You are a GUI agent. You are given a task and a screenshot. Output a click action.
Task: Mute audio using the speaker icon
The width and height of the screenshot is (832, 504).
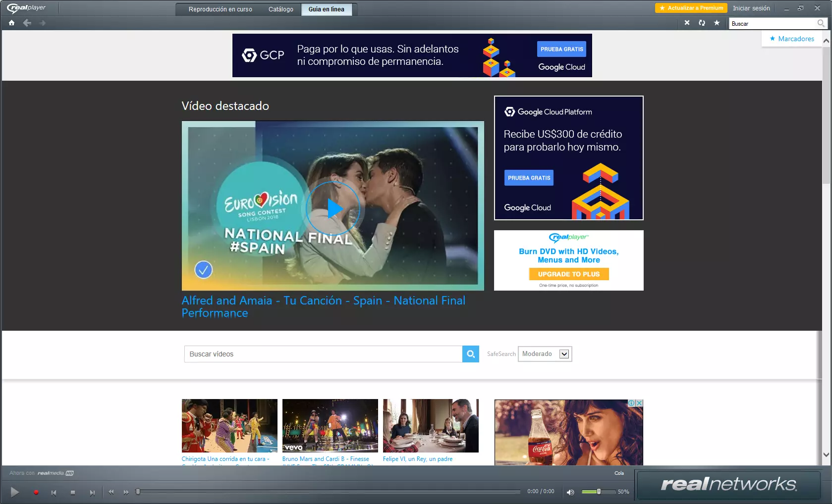pyautogui.click(x=570, y=492)
